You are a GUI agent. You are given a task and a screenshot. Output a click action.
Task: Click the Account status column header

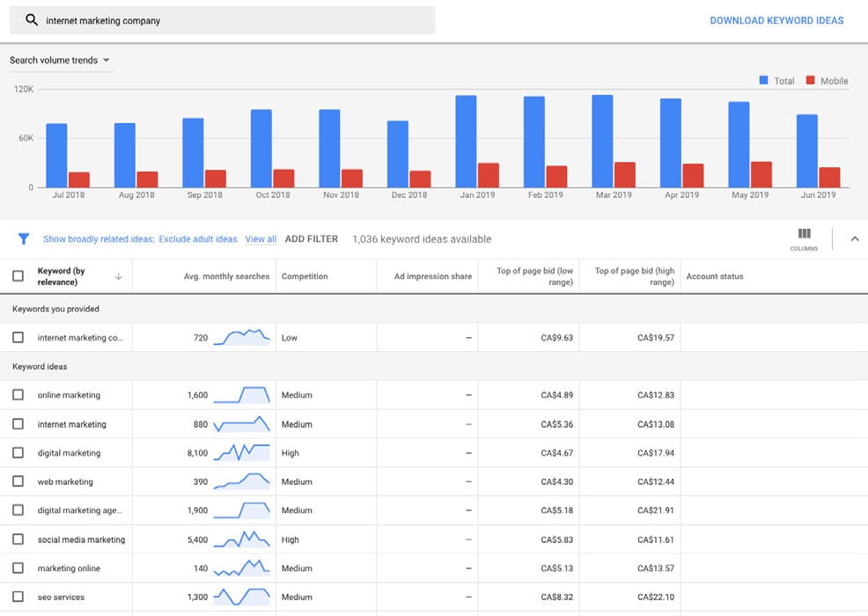click(x=715, y=276)
